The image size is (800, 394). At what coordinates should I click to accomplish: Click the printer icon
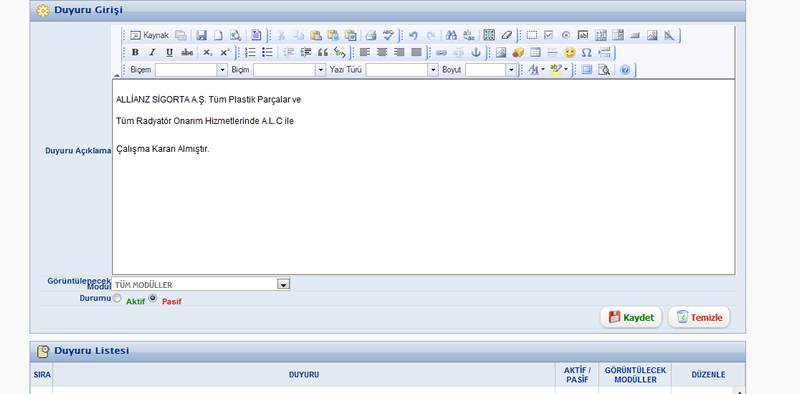click(x=371, y=35)
